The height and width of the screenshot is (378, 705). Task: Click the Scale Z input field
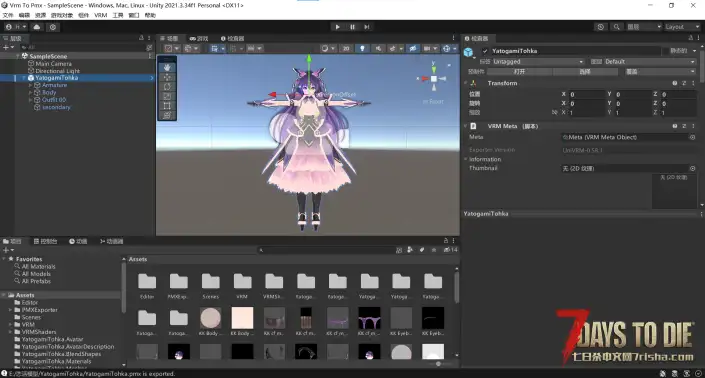678,112
